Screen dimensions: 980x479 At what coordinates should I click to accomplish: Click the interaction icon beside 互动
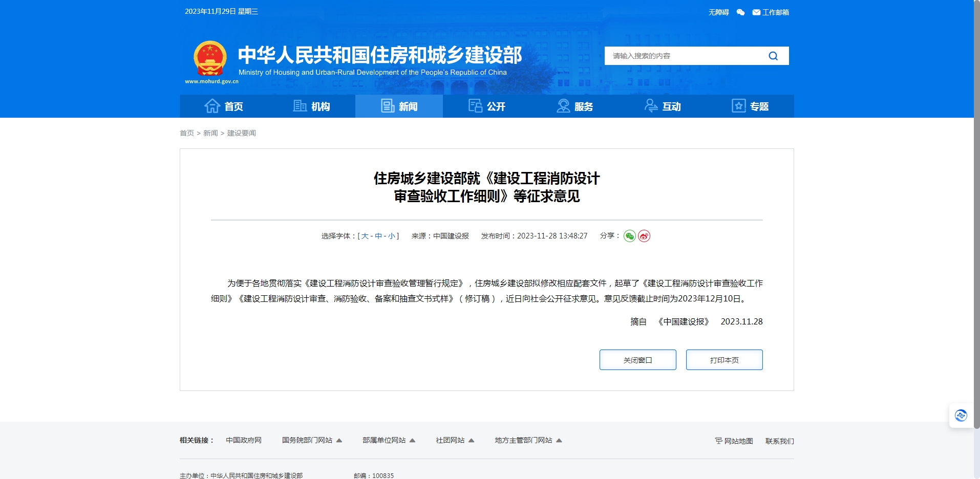tap(651, 106)
